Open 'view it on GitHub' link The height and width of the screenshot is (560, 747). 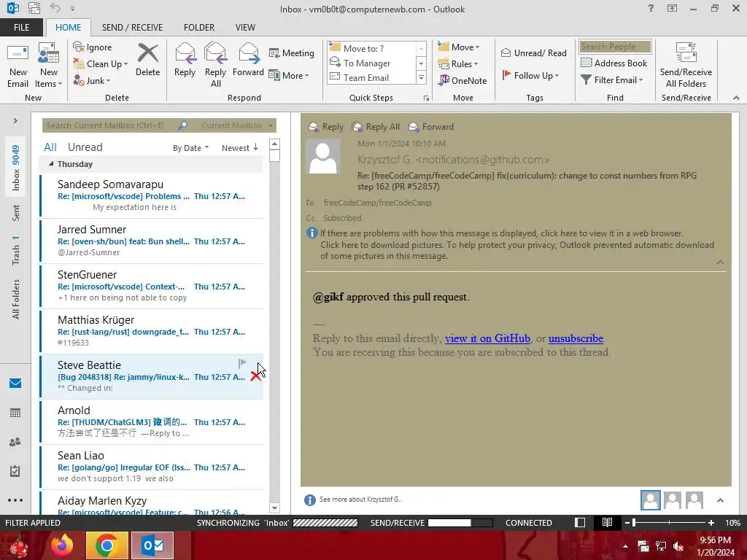coord(487,338)
